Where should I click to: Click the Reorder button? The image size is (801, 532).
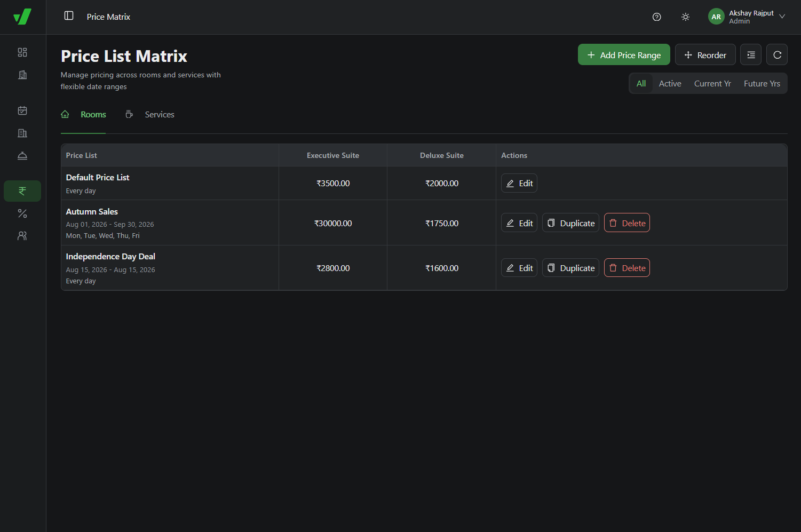click(705, 55)
